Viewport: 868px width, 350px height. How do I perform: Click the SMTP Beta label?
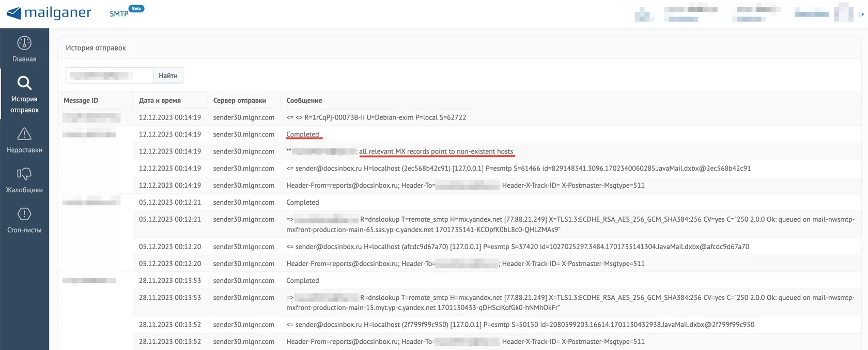click(127, 11)
